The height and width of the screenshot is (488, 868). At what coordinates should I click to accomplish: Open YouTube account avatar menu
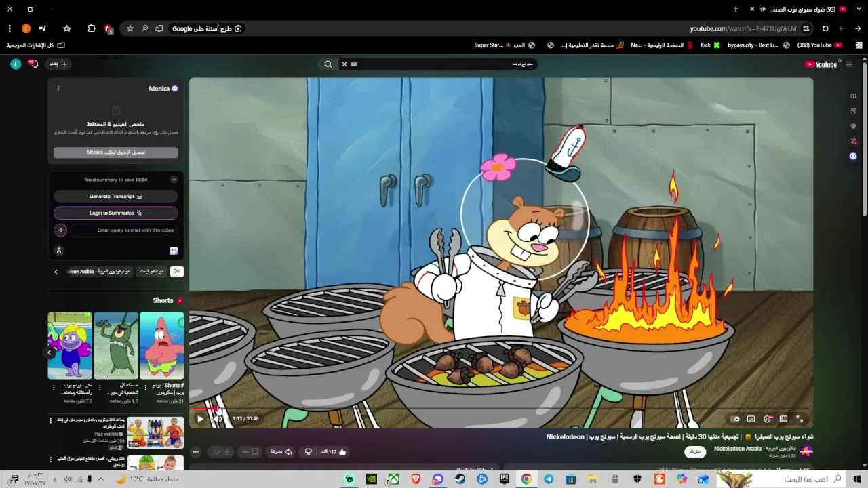click(x=16, y=64)
